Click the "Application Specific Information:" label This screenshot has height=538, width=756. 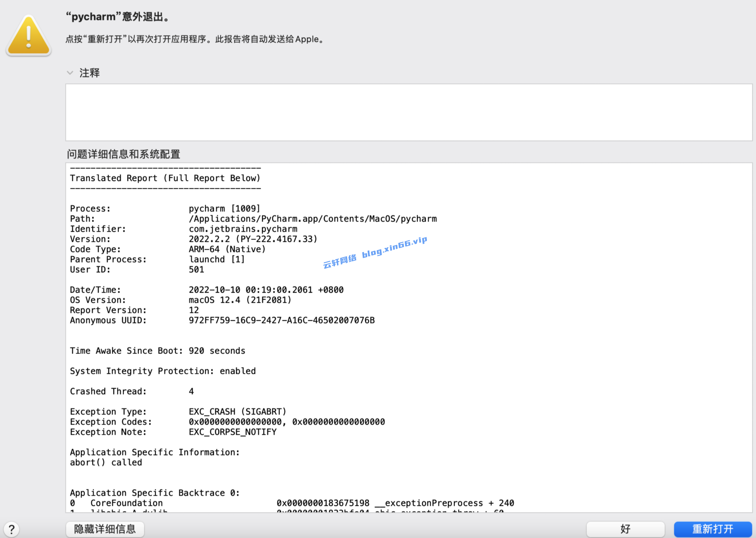tap(155, 452)
